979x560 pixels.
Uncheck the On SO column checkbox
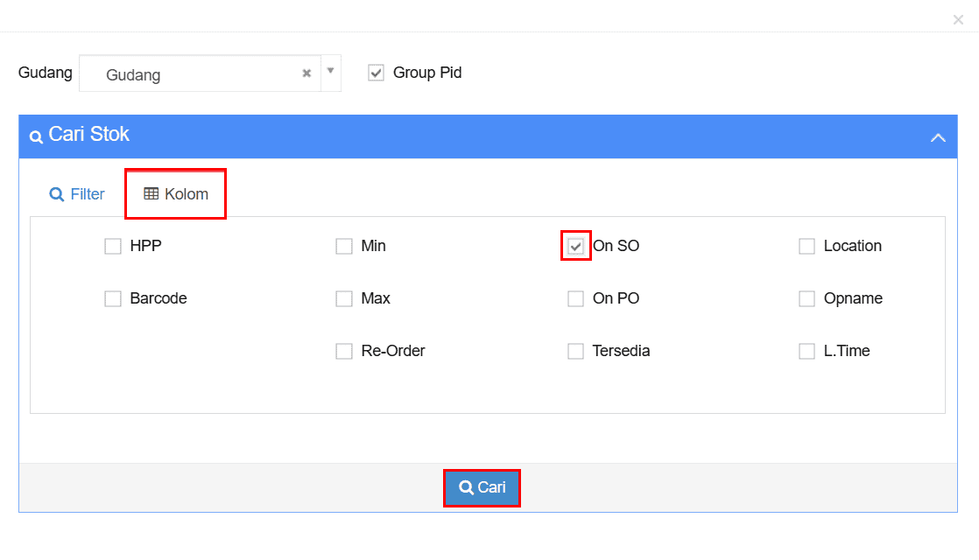click(575, 247)
